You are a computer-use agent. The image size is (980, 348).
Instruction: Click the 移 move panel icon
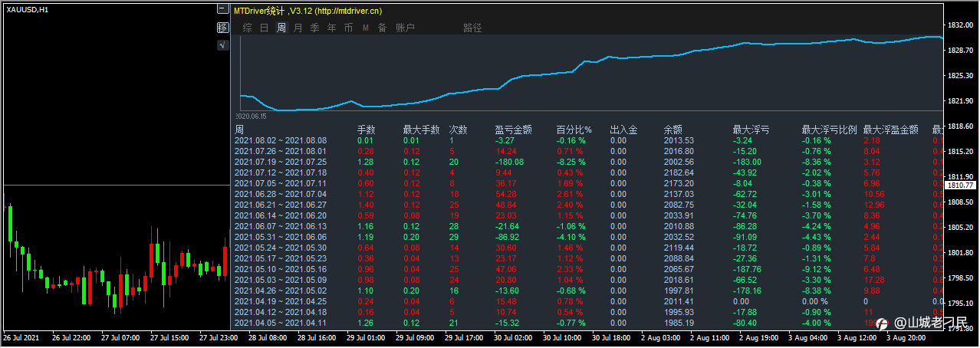[222, 28]
